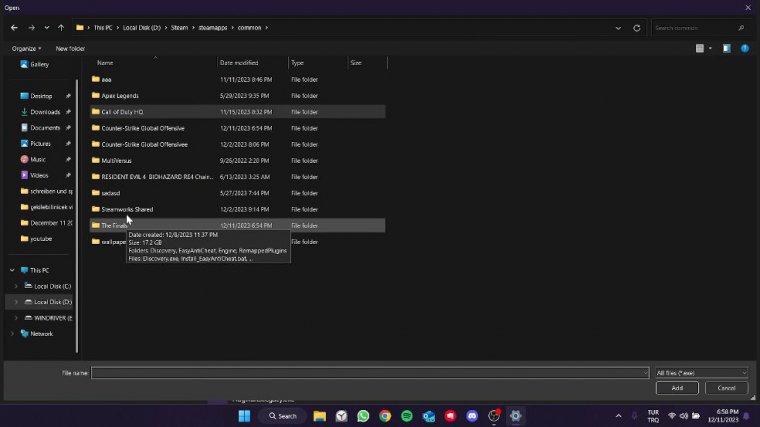
Task: Click in the File name field
Action: pyautogui.click(x=368, y=372)
